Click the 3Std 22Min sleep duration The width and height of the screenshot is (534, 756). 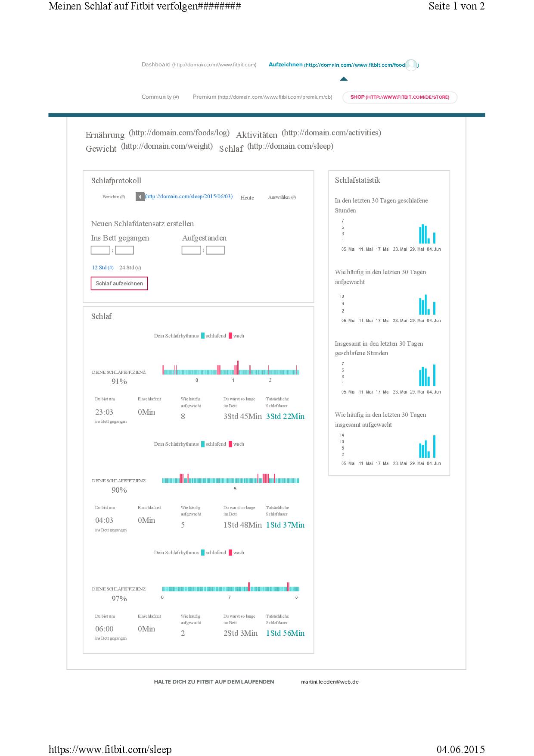285,416
